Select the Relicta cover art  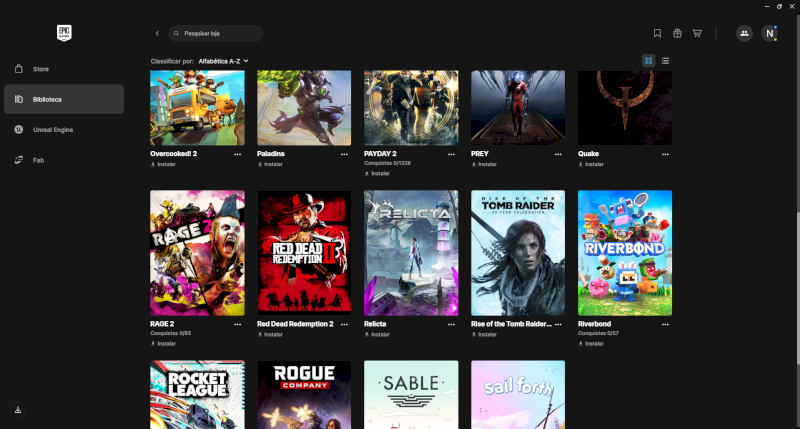point(411,253)
